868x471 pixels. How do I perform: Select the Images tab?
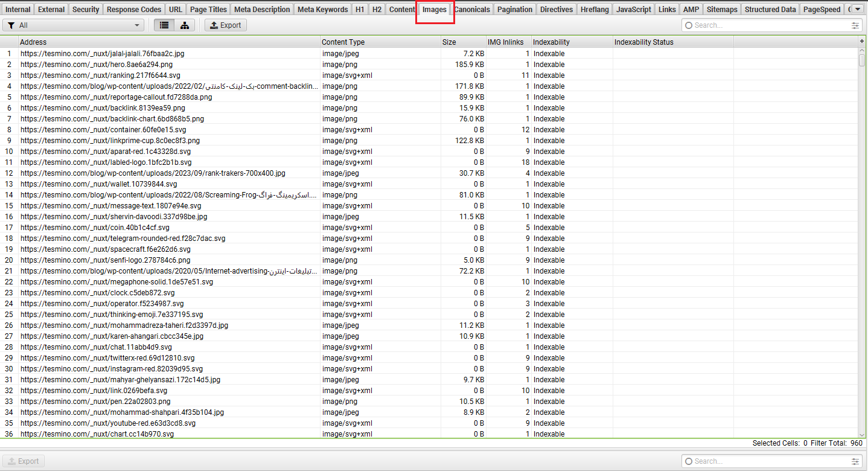(435, 10)
